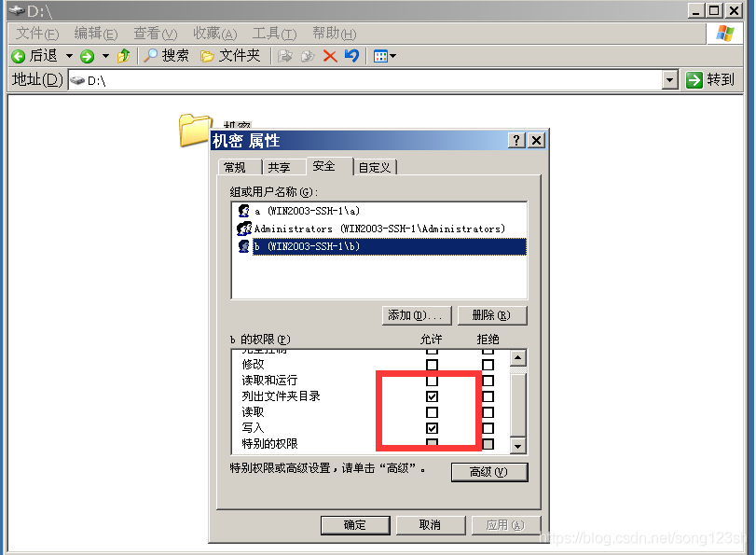Click permissions list scroll down arrow

tap(517, 446)
